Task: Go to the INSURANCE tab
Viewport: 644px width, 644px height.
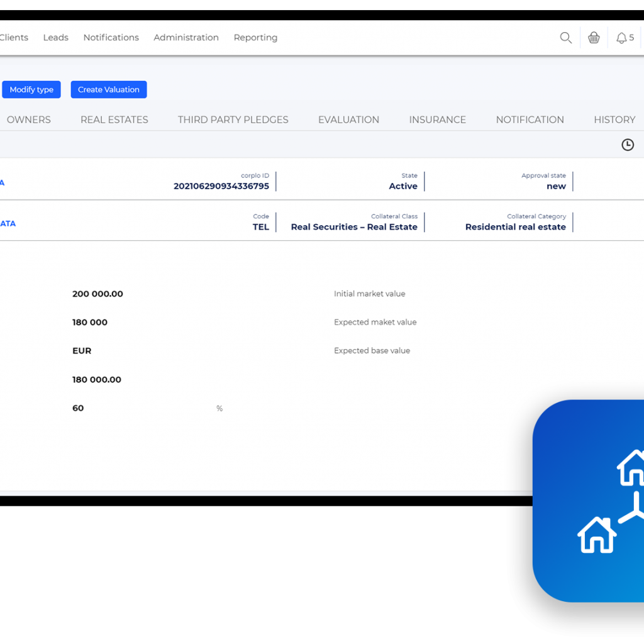Action: 437,119
